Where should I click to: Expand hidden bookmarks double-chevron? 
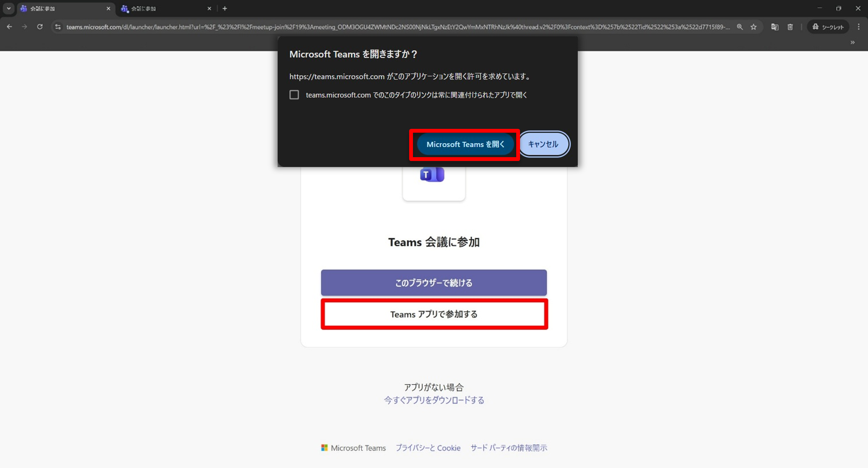coord(852,42)
